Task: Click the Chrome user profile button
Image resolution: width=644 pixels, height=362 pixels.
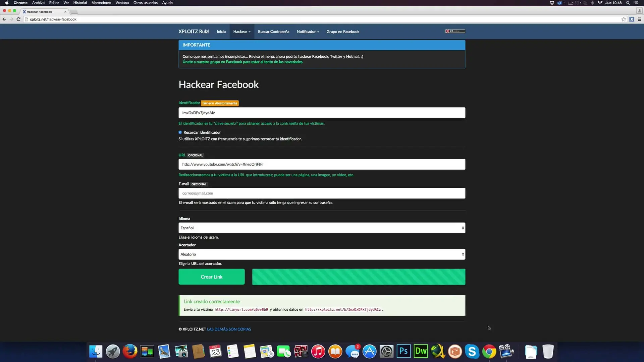Action: [x=639, y=11]
